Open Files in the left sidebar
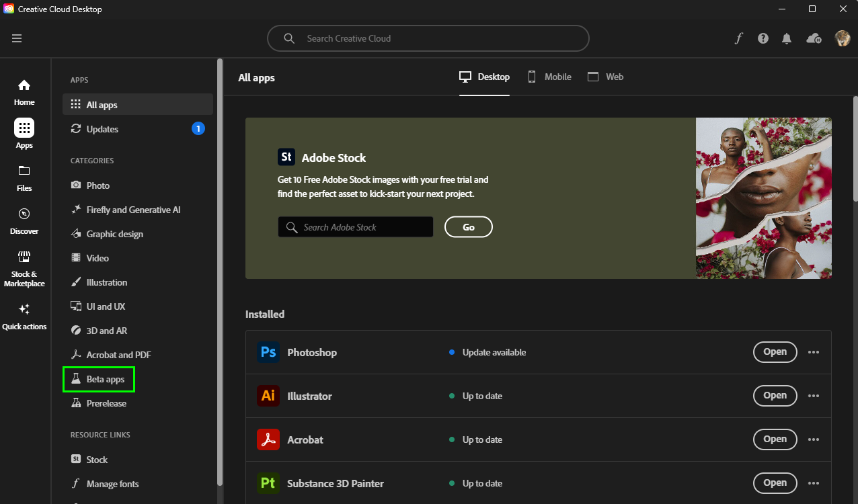This screenshot has width=858, height=504. pyautogui.click(x=24, y=178)
